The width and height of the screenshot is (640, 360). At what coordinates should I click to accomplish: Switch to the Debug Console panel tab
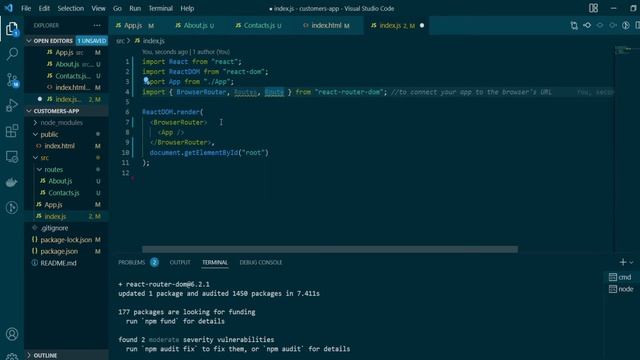coord(261,262)
